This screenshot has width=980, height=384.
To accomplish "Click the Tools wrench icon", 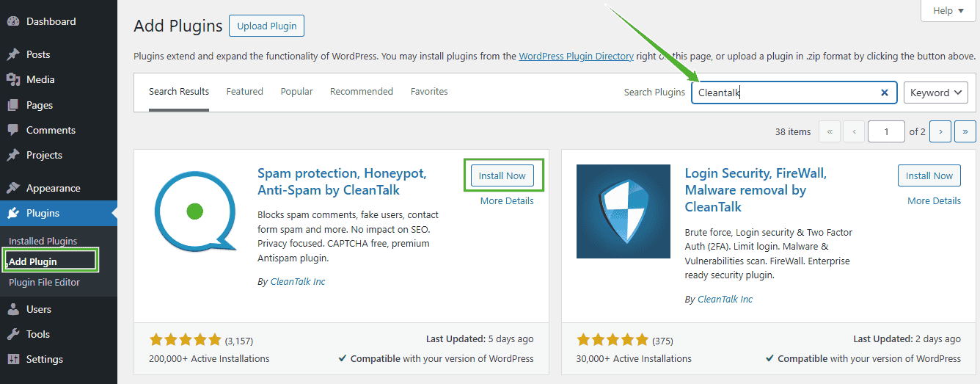I will pyautogui.click(x=12, y=334).
